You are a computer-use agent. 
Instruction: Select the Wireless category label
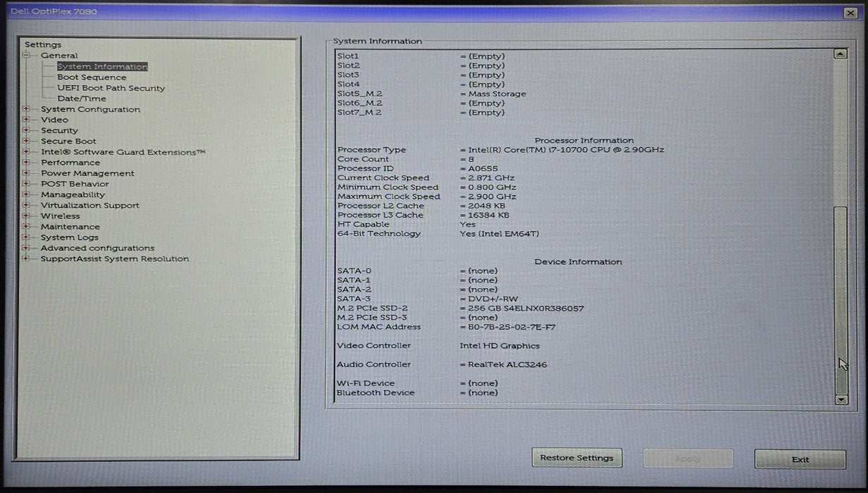60,216
